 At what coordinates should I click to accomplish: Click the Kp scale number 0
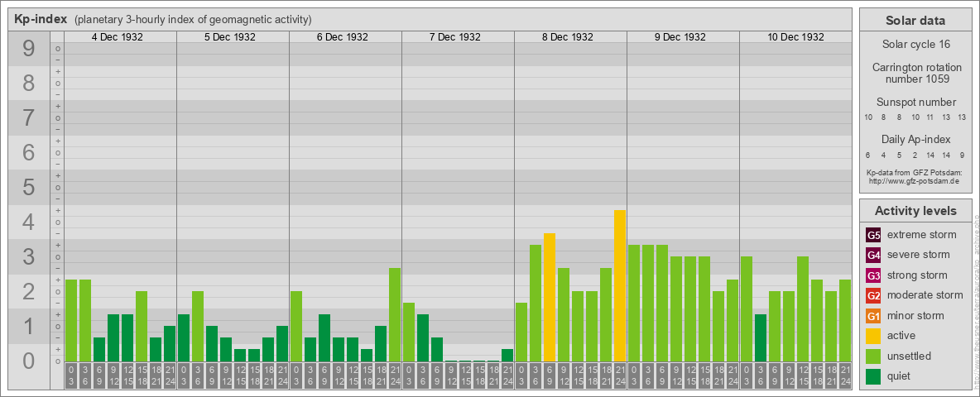tap(28, 361)
